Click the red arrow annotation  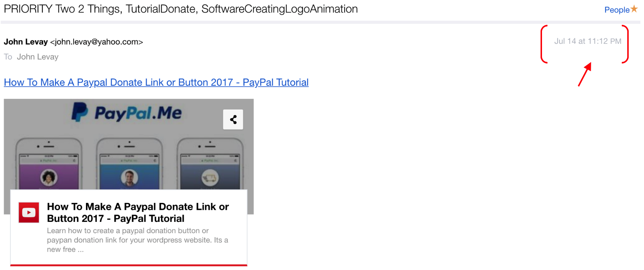tap(585, 74)
